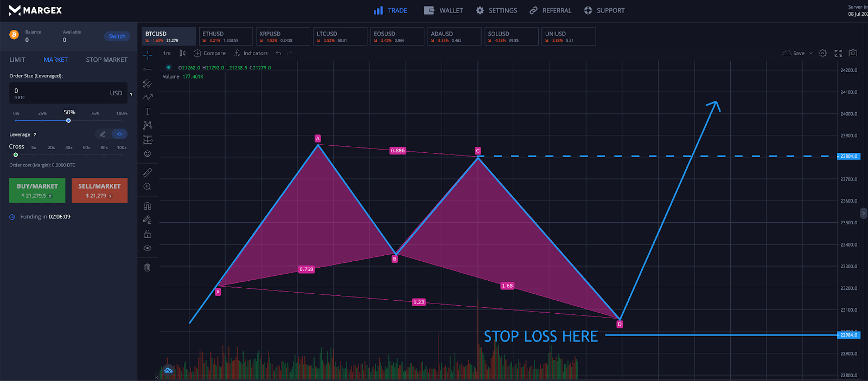Pick the ruler measure tool
868x381 pixels.
[x=148, y=173]
